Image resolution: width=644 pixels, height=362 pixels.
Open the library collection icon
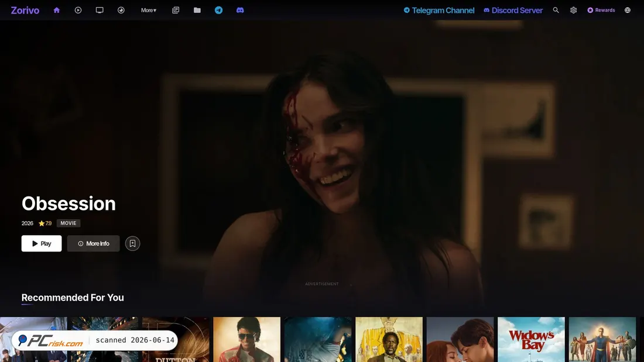[x=176, y=11]
